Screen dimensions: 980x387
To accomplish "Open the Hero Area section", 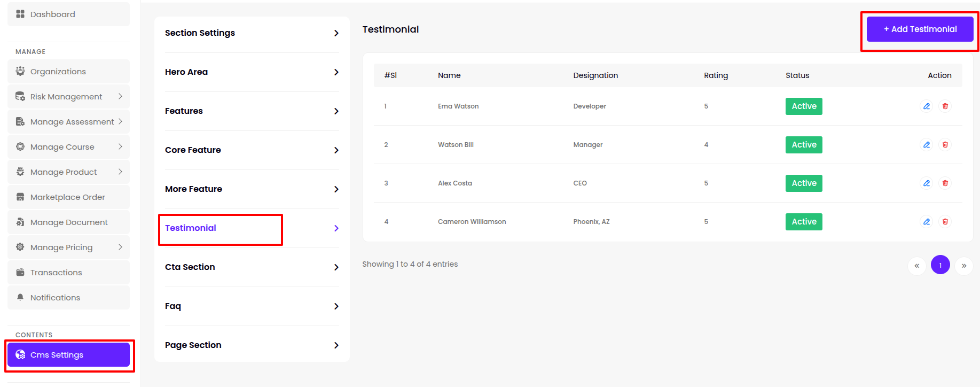I will pyautogui.click(x=252, y=72).
